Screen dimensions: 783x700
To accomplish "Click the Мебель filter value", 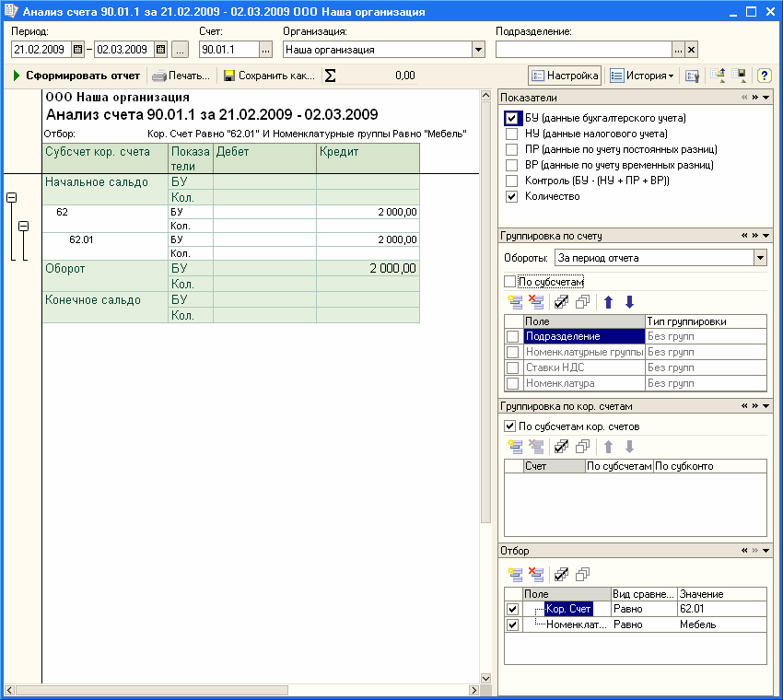I will click(721, 624).
